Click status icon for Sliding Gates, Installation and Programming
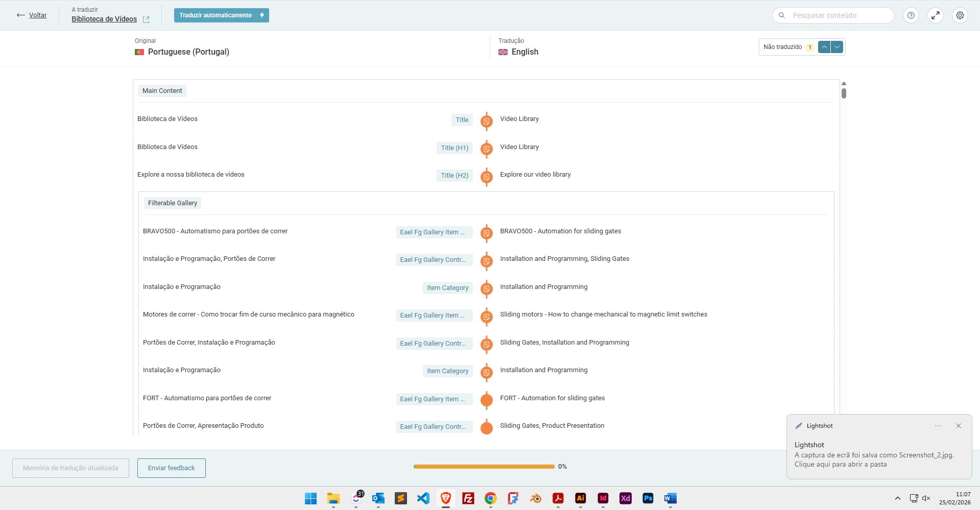980x510 pixels. click(487, 345)
